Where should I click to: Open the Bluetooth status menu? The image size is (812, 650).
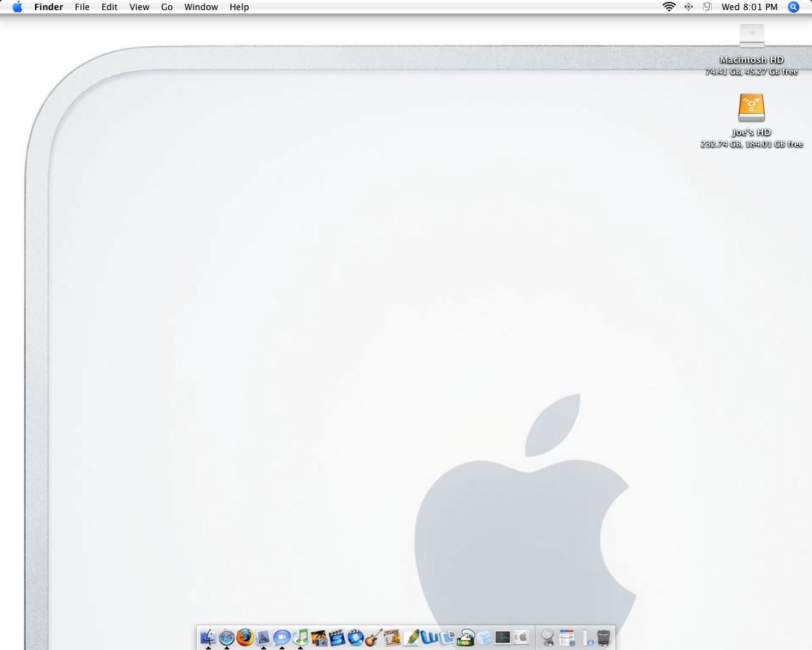point(688,7)
